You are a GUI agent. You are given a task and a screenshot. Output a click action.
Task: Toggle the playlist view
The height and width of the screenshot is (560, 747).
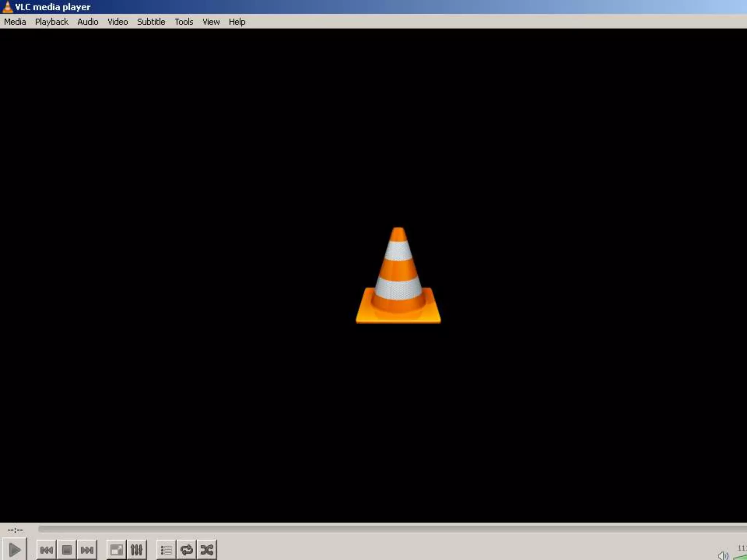coord(166,549)
